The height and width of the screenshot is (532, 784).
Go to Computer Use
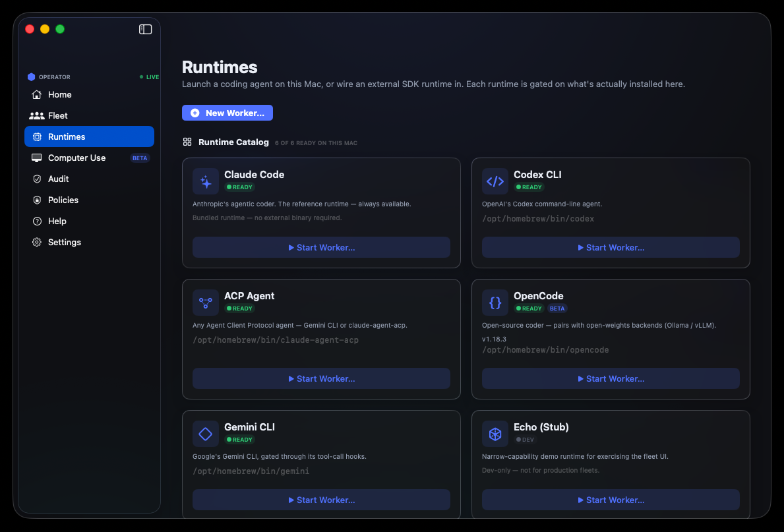click(x=89, y=158)
